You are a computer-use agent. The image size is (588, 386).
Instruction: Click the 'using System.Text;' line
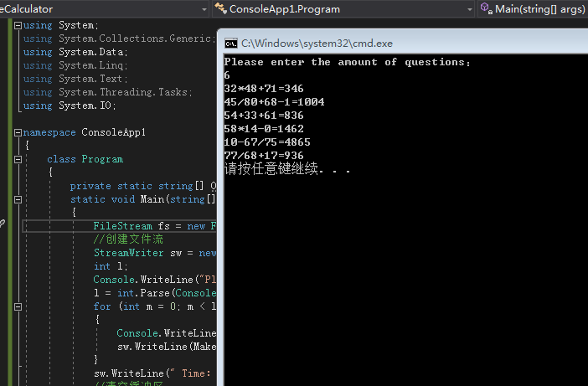pyautogui.click(x=75, y=79)
